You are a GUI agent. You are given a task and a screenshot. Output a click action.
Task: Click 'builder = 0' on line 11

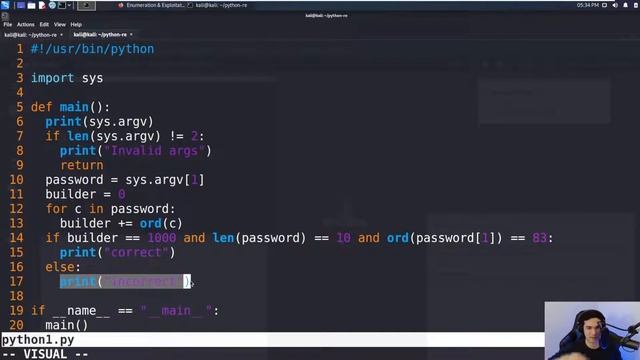tap(85, 194)
